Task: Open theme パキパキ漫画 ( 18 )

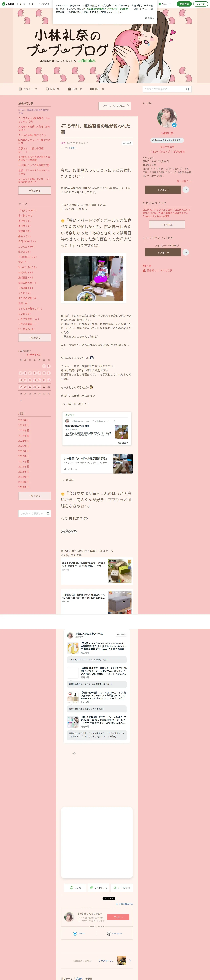Action: (29, 319)
